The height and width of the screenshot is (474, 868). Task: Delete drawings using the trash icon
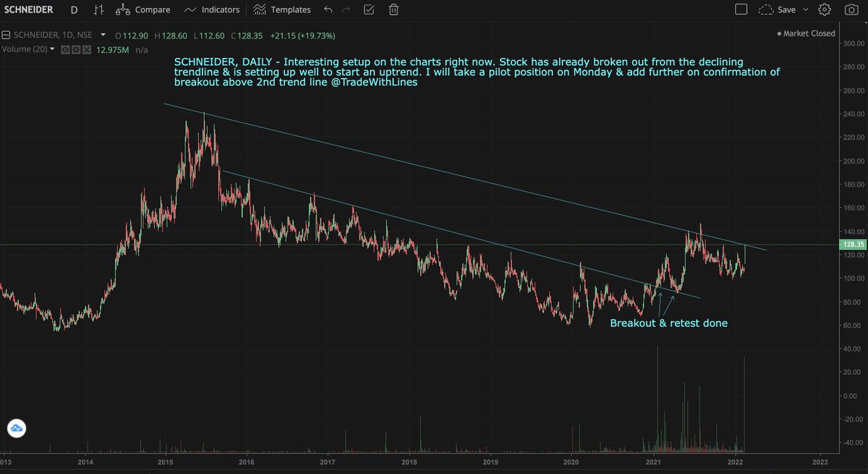(x=393, y=10)
